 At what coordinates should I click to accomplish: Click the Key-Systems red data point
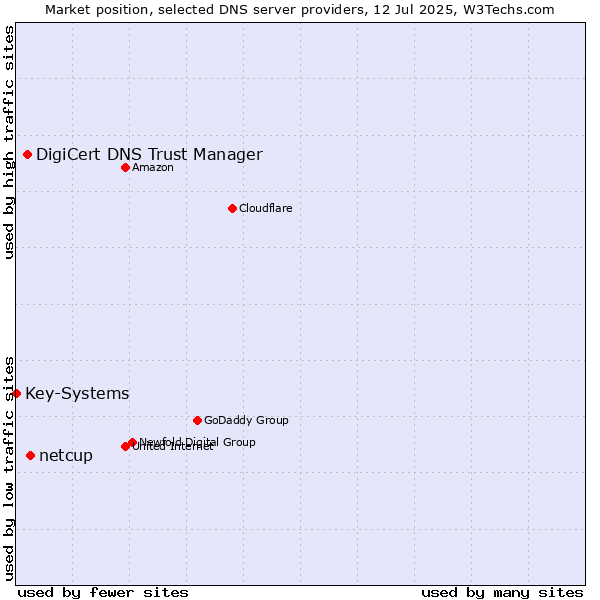tap(16, 393)
